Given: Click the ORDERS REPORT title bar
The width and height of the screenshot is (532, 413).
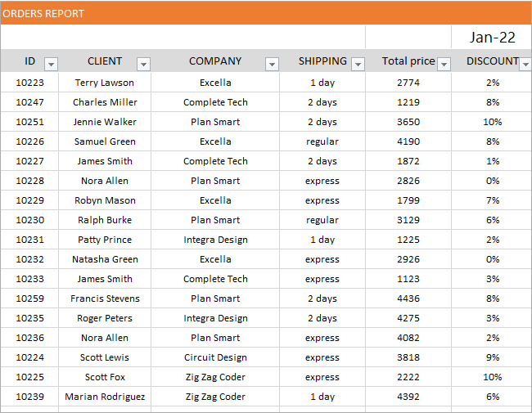Looking at the screenshot, I should [266, 13].
